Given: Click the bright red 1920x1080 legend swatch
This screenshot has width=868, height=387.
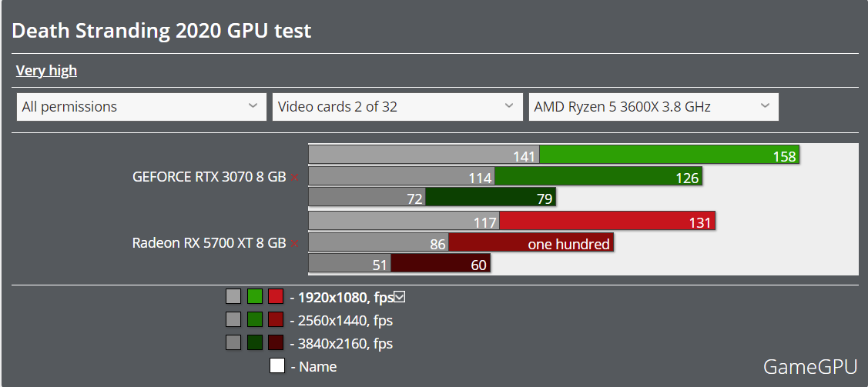Looking at the screenshot, I should [276, 296].
